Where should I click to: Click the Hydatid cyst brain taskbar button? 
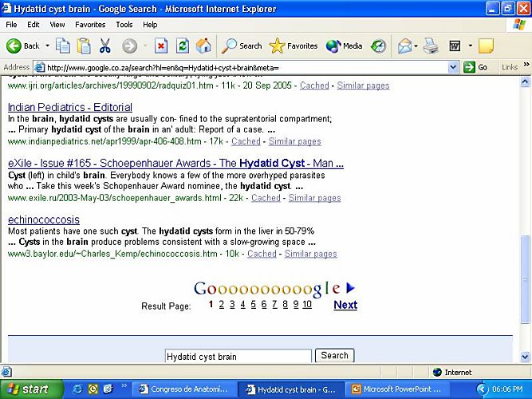290,389
